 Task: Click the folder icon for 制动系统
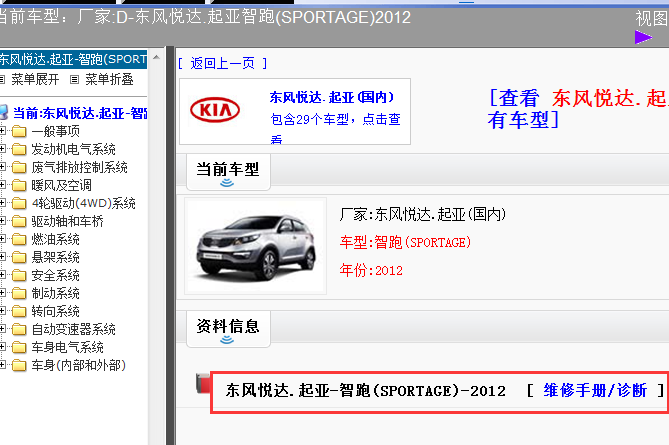19,293
